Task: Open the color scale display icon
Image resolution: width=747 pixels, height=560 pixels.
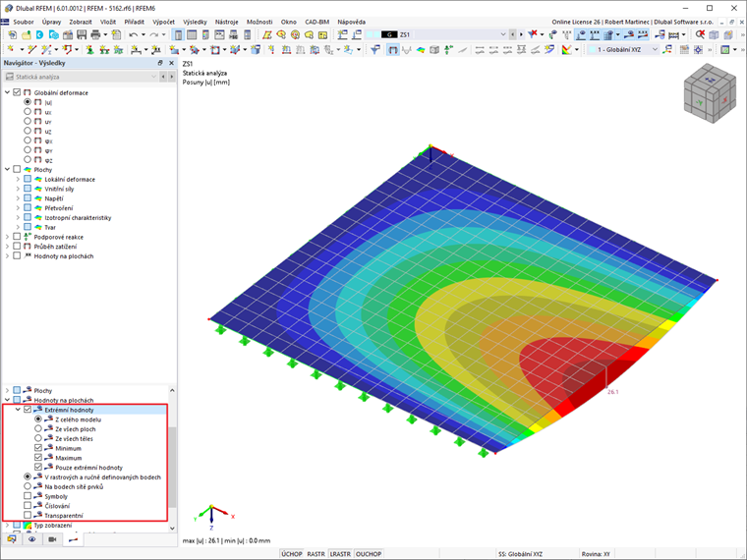Action: click(x=566, y=49)
